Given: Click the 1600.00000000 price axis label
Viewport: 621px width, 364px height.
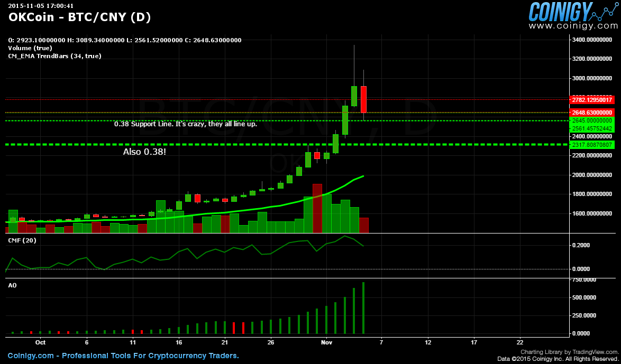Looking at the screenshot, I should pos(591,213).
